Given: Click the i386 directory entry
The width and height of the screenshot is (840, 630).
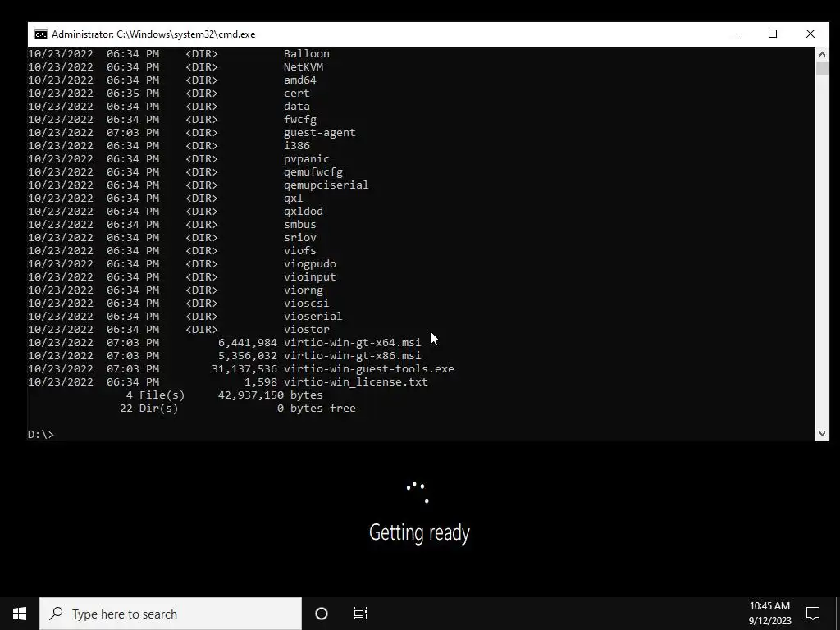Looking at the screenshot, I should coord(297,146).
